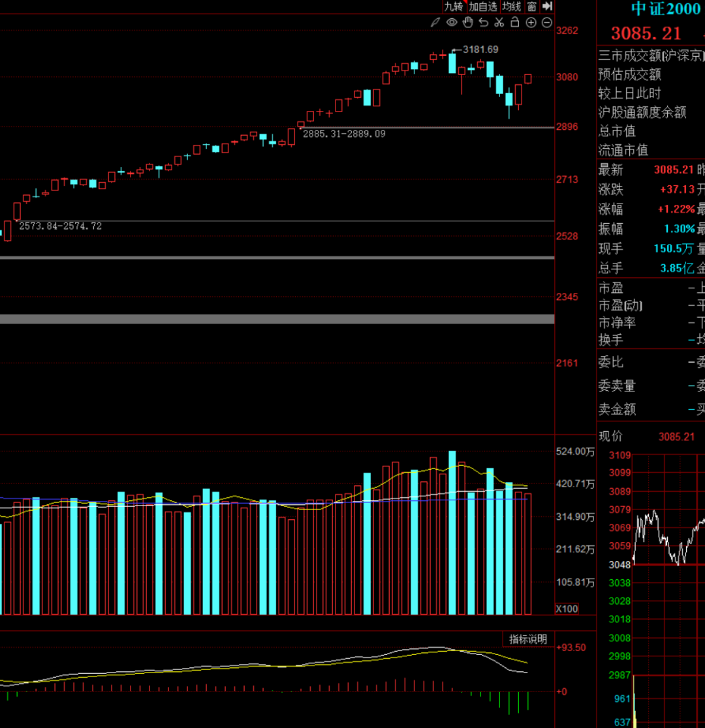Select the drawing pen tool
The width and height of the screenshot is (705, 728).
435,23
